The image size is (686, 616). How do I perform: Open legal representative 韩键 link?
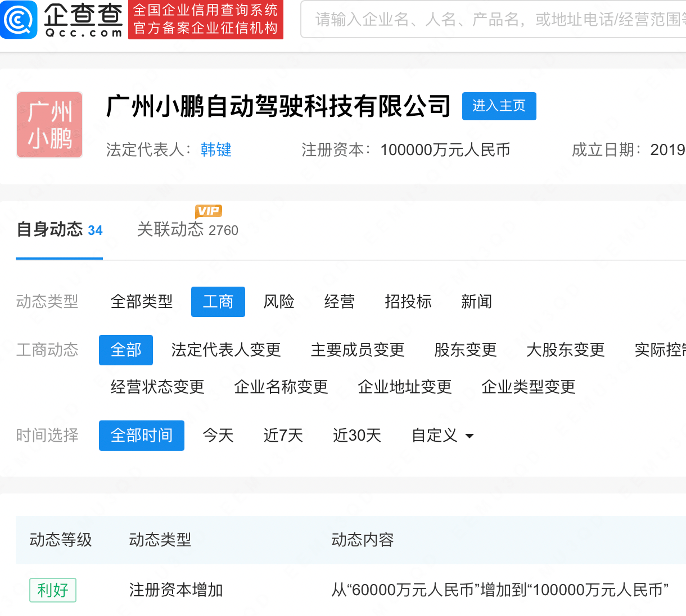(216, 150)
